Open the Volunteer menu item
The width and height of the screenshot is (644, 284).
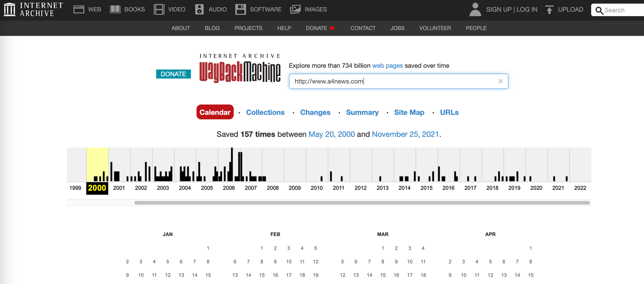tap(435, 28)
